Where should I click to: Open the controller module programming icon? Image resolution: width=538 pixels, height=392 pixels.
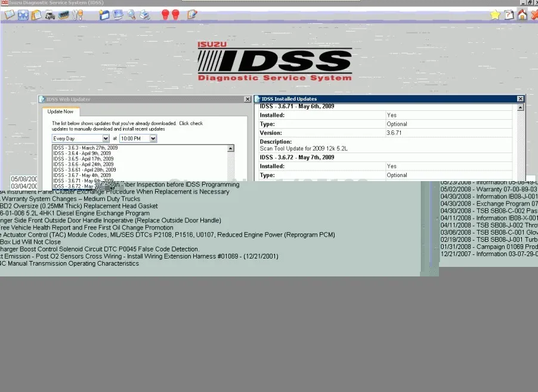(x=64, y=15)
